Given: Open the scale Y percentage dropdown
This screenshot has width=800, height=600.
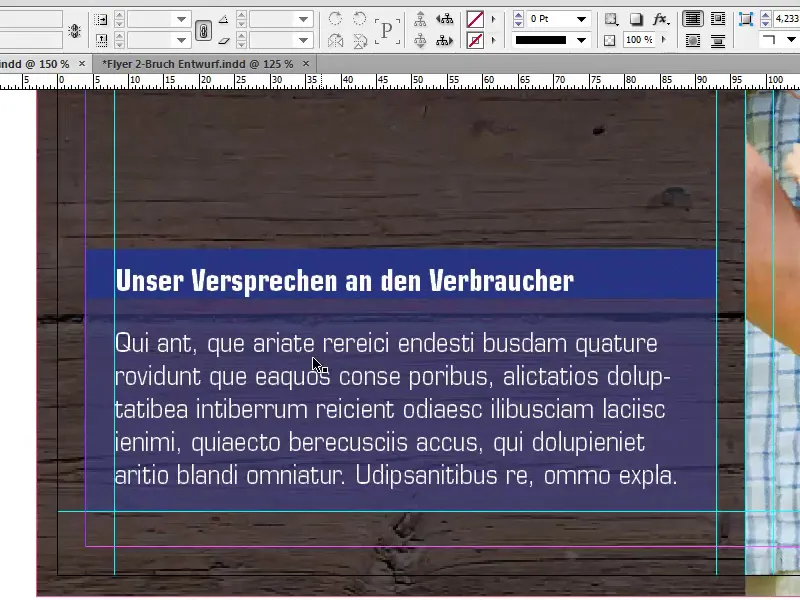Looking at the screenshot, I should tap(181, 40).
